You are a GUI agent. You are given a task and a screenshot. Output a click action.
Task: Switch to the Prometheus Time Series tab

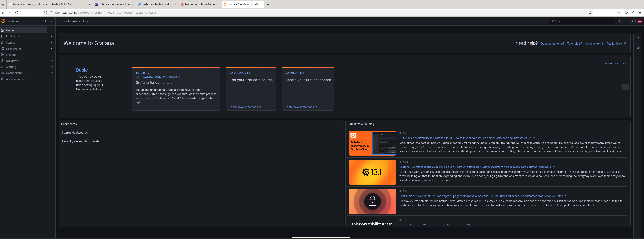(x=199, y=5)
